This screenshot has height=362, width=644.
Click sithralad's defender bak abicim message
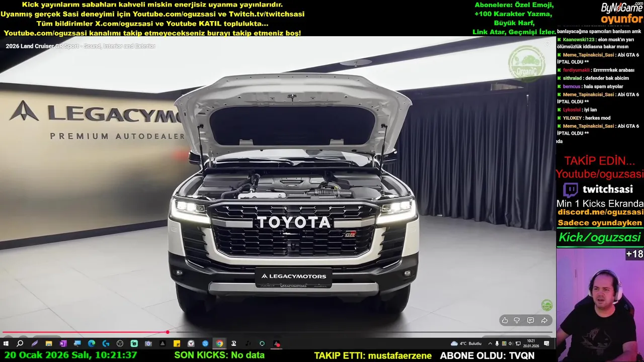(593, 78)
